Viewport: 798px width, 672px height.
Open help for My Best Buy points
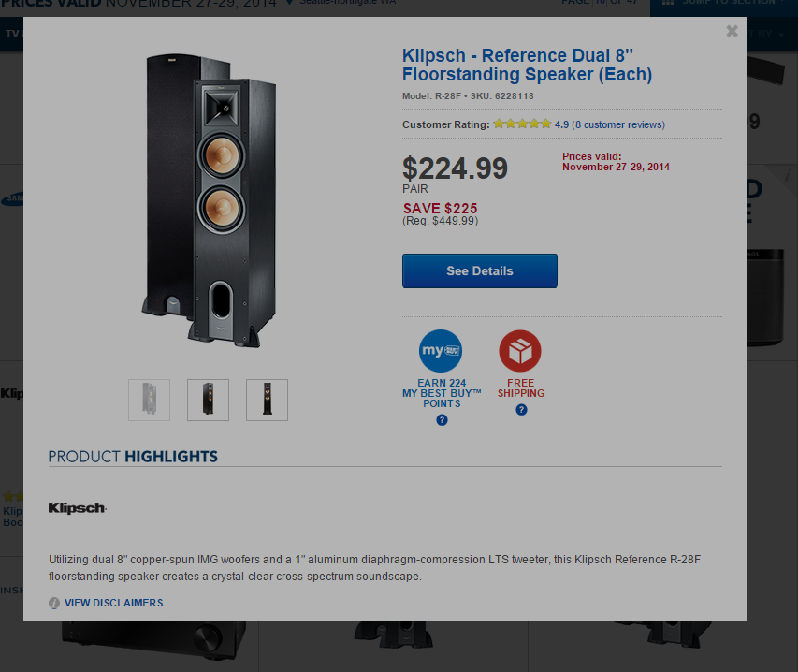click(x=442, y=420)
